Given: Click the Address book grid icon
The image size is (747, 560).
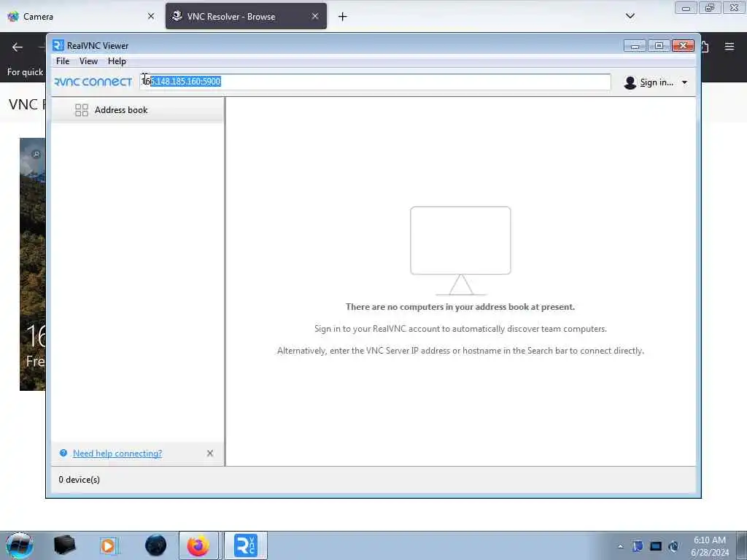Looking at the screenshot, I should 82,110.
